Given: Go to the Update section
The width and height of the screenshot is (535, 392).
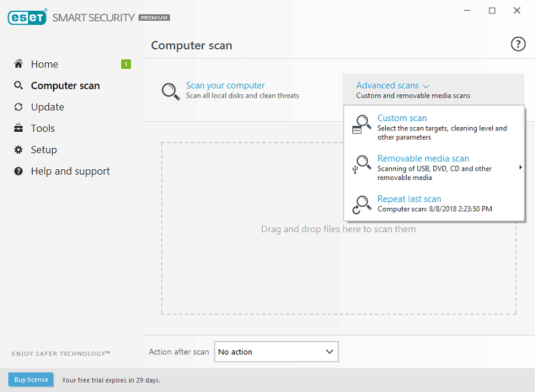Looking at the screenshot, I should click(47, 107).
